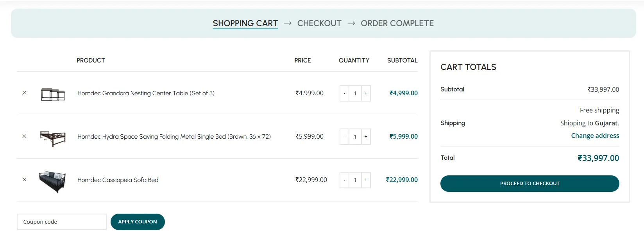
Task: Remove Homdec Cassiopeia Sofa Bed from cart
Action: coord(24,180)
